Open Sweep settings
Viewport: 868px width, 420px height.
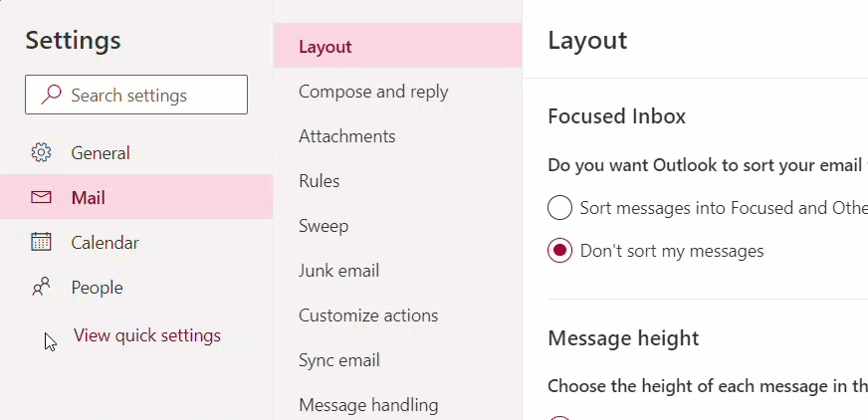point(397,226)
